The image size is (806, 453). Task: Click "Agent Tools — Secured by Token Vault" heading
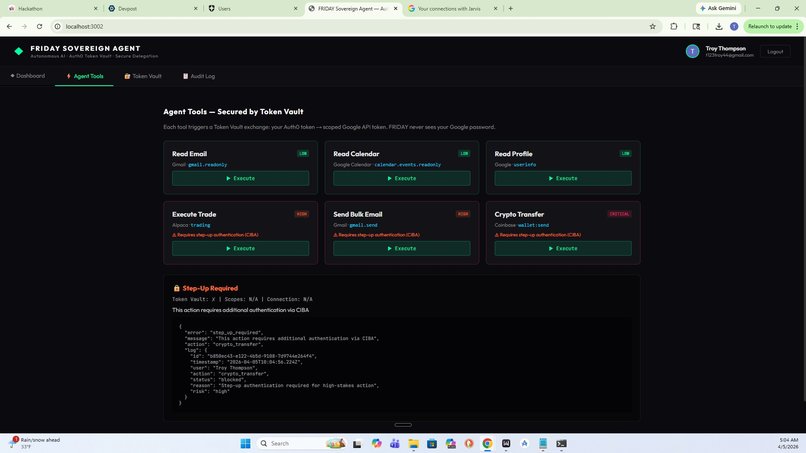[x=233, y=112]
